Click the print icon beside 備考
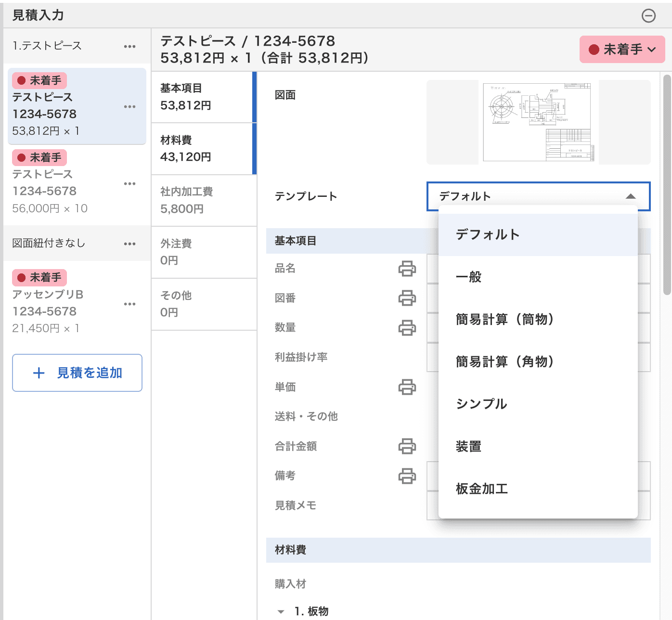 (407, 476)
